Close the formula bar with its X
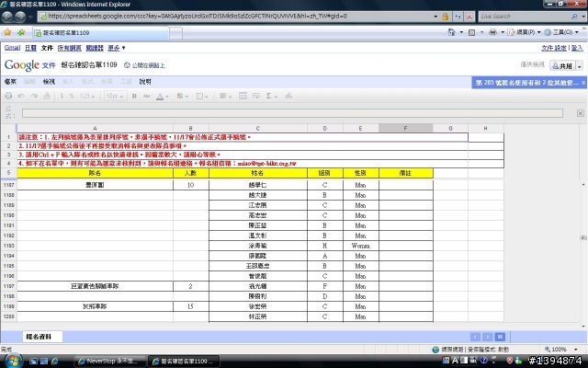Image resolution: width=588 pixels, height=368 pixels. click(580, 113)
